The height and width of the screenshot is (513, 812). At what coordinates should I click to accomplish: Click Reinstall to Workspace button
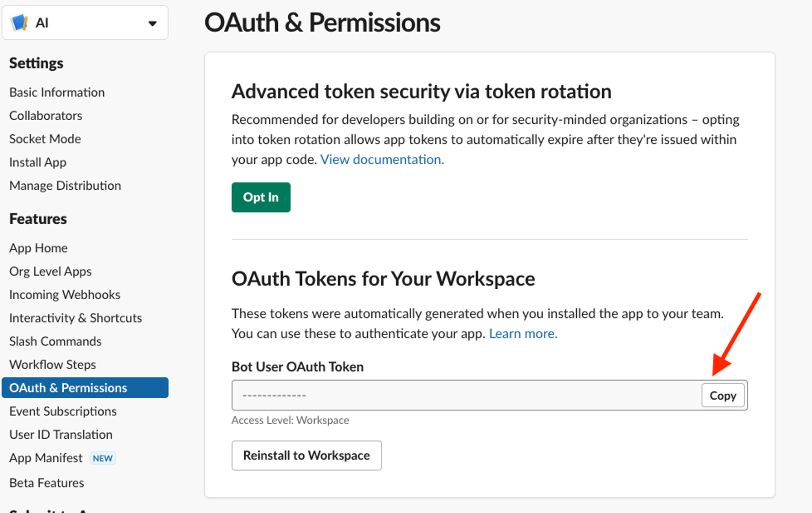[306, 455]
